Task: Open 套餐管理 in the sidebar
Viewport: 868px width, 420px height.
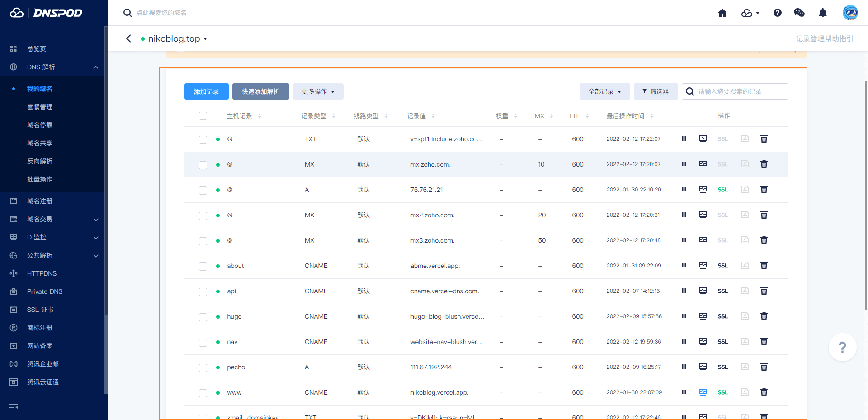Action: 40,107
